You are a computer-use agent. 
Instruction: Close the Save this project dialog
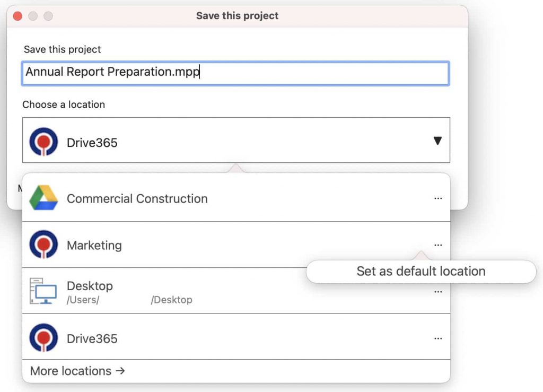pyautogui.click(x=17, y=16)
